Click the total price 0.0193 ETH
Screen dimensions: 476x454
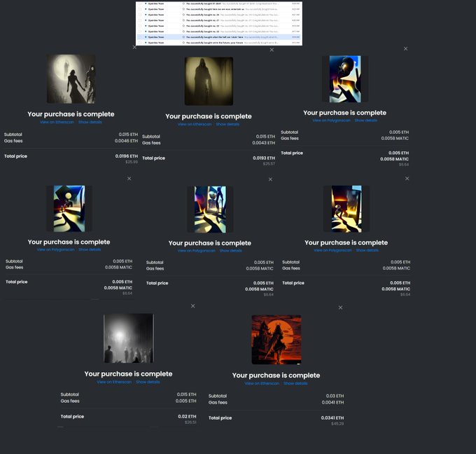[x=264, y=158]
